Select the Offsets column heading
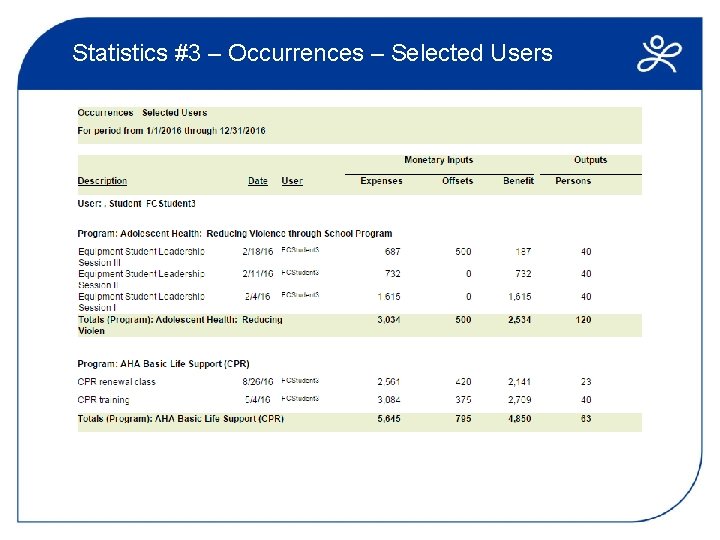This screenshot has width=720, height=540. tap(457, 181)
